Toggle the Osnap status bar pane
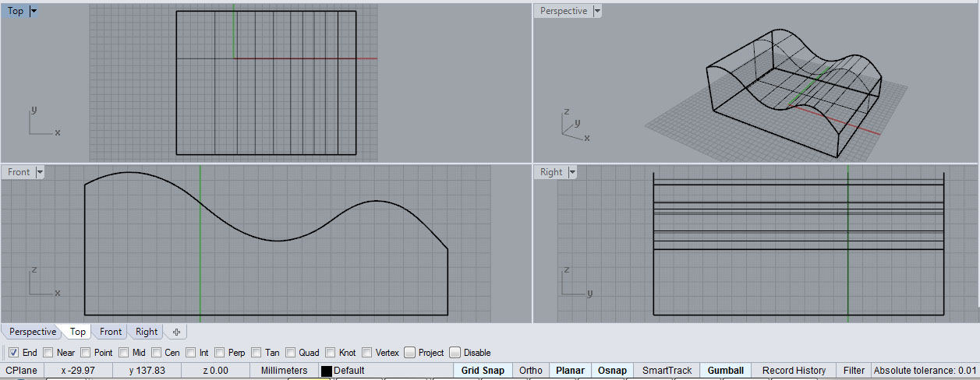This screenshot has height=380, width=980. 612,371
